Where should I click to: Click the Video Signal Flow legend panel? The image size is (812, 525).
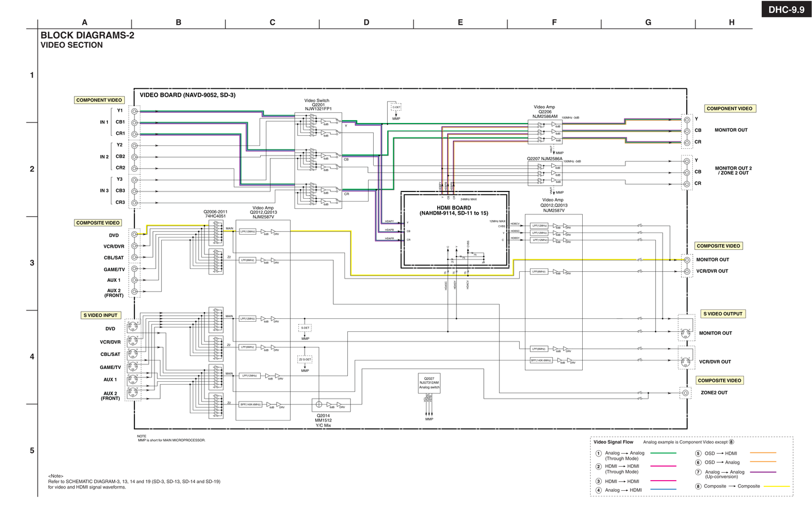pyautogui.click(x=613, y=442)
